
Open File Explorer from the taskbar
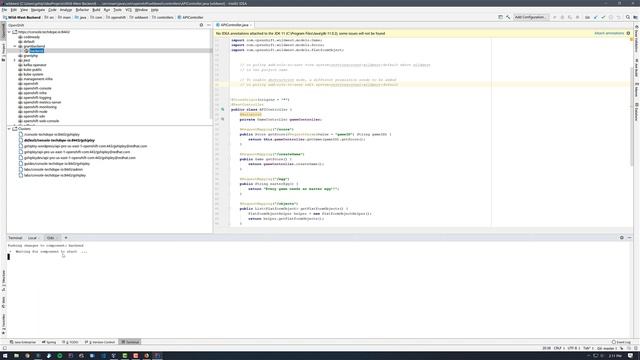(16, 356)
